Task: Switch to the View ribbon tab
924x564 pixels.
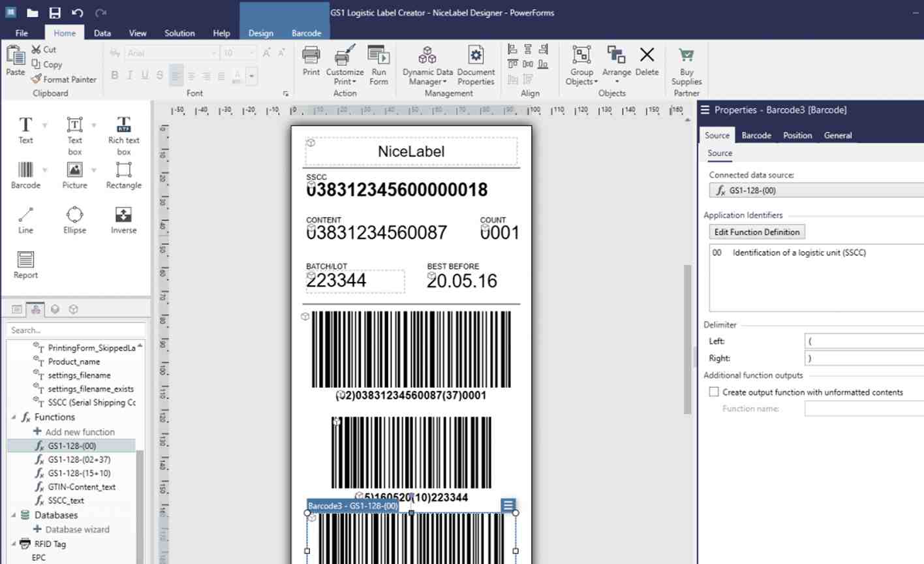Action: (138, 33)
